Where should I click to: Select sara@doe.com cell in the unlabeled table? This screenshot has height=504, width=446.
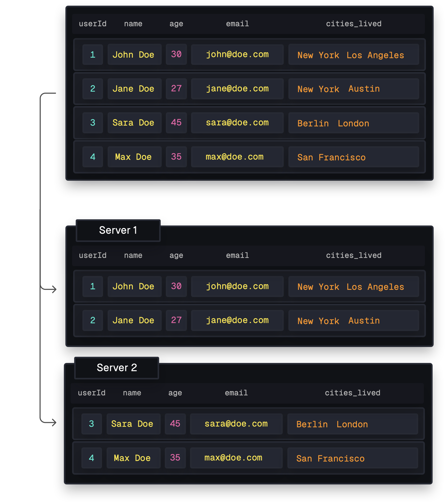coord(237,123)
